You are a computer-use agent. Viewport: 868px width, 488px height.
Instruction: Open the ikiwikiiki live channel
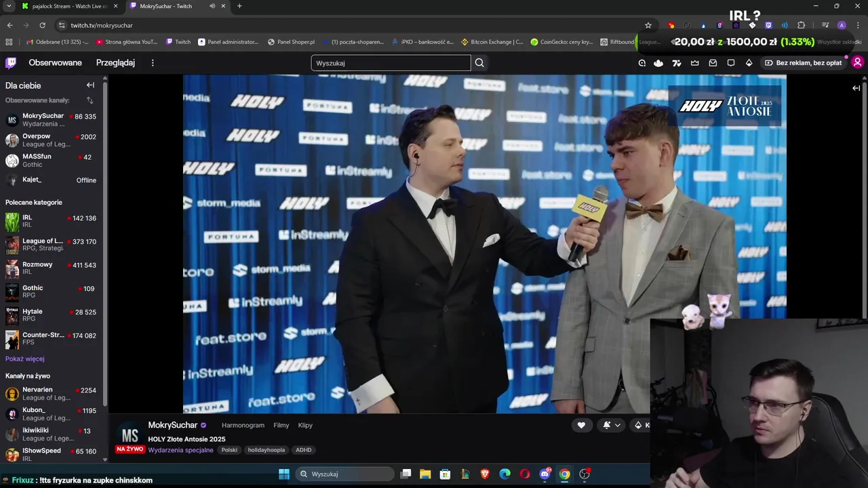tap(52, 434)
